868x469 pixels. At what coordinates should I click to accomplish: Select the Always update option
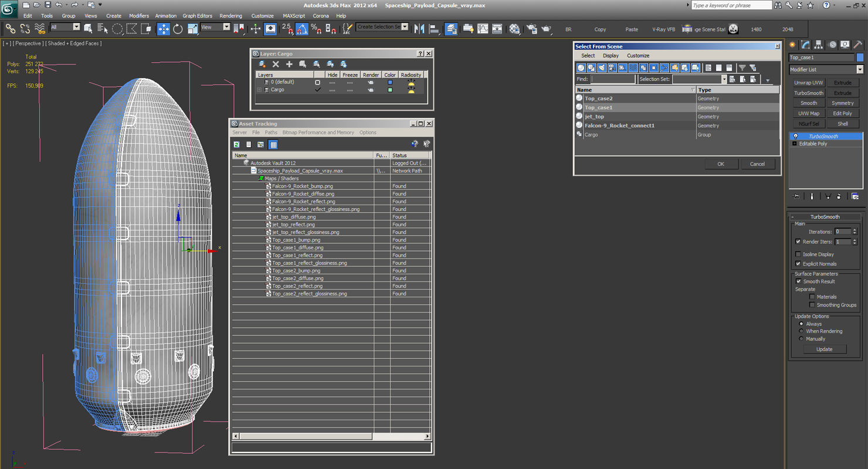[x=801, y=324]
